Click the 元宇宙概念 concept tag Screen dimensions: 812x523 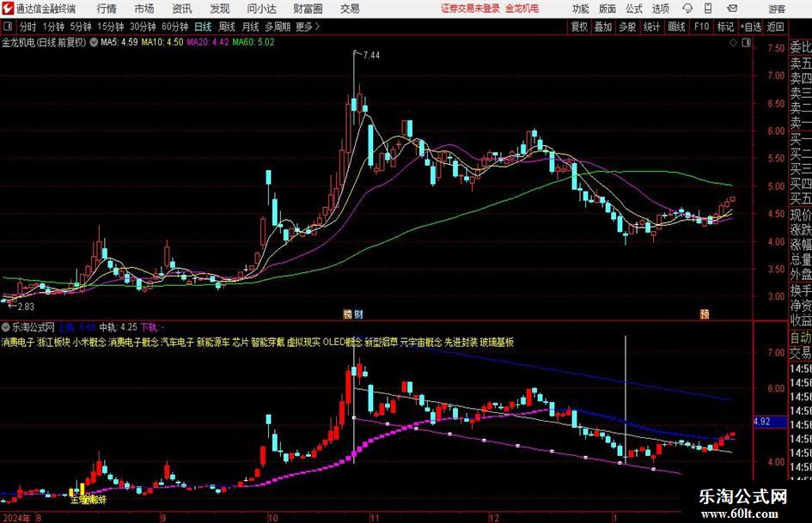pyautogui.click(x=422, y=342)
